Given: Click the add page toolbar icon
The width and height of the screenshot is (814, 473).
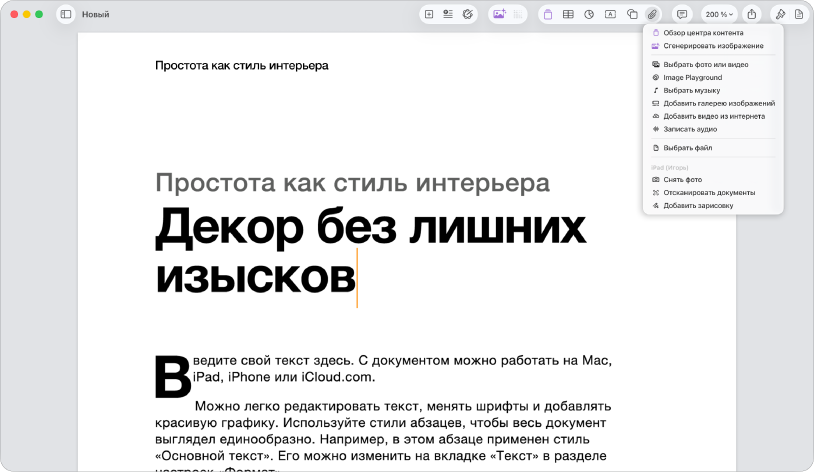Looking at the screenshot, I should click(429, 15).
